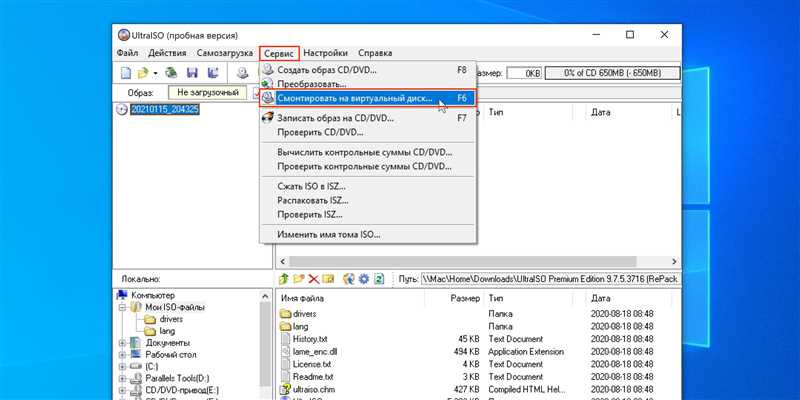Expand the CD/DVD-привод(E:) tree node
This screenshot has height=400, width=800.
click(122, 391)
